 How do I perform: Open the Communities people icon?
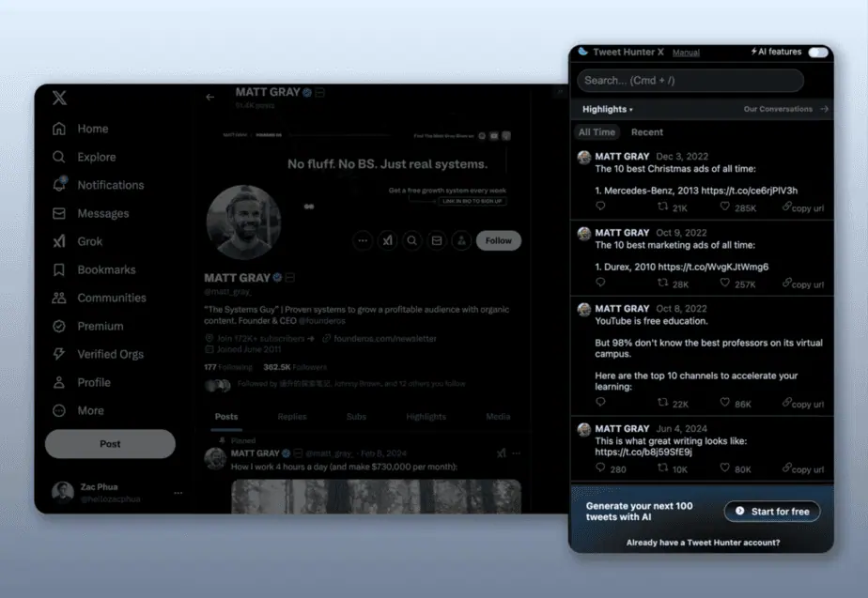pyautogui.click(x=58, y=298)
